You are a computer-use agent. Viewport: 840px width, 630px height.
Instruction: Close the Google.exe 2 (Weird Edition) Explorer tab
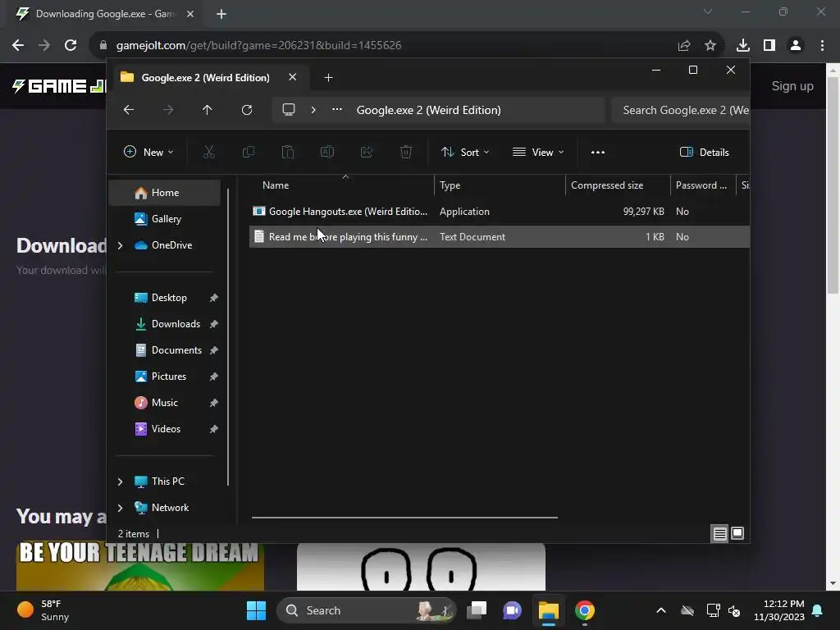click(x=293, y=77)
